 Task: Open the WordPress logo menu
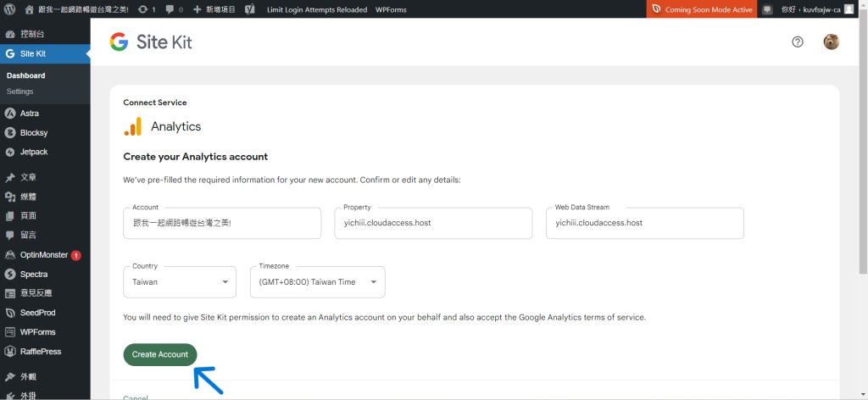(x=9, y=9)
